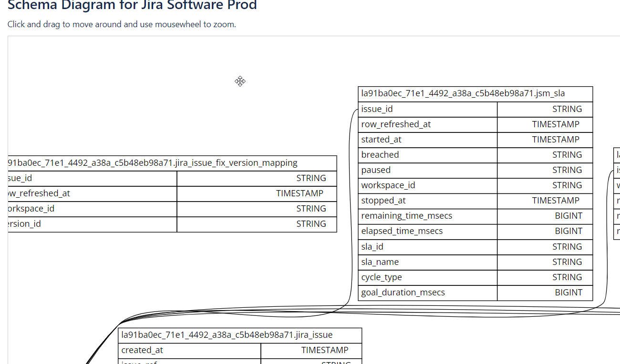
Task: Click TIMESTAMP type beside started_at
Action: [x=556, y=140]
